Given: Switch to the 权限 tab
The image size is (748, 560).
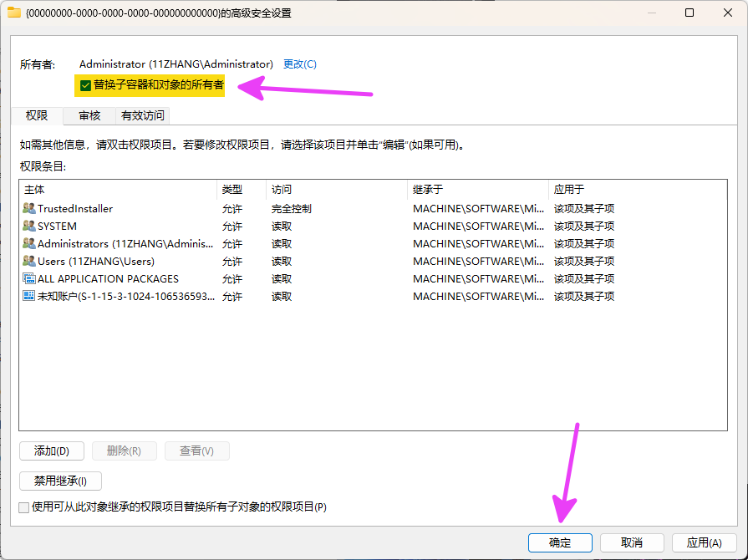Looking at the screenshot, I should [37, 116].
